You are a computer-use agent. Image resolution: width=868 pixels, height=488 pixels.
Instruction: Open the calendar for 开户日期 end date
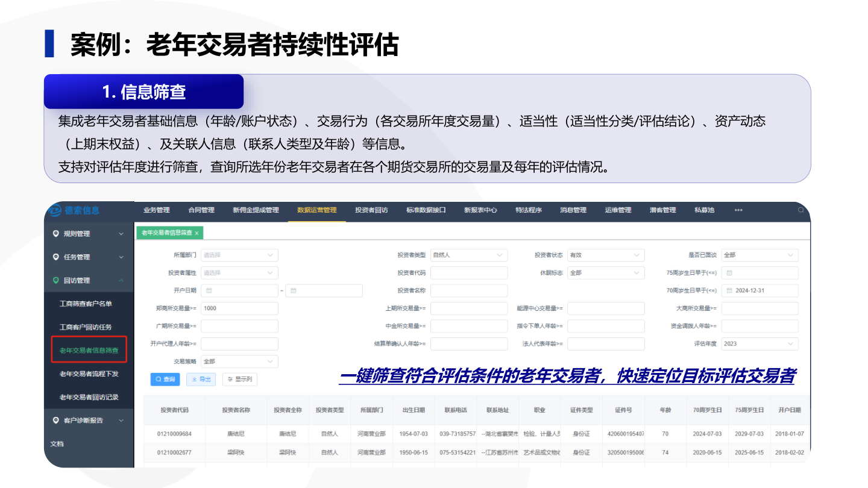coord(294,290)
